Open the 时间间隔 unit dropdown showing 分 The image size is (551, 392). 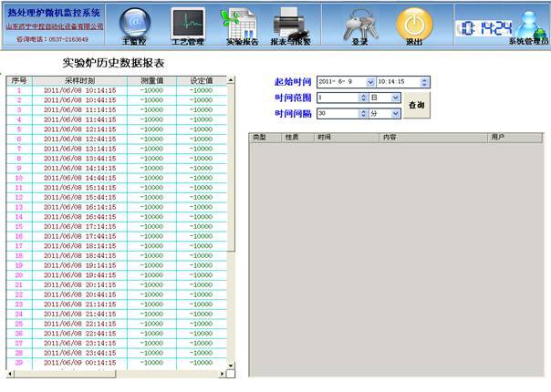pyautogui.click(x=396, y=113)
